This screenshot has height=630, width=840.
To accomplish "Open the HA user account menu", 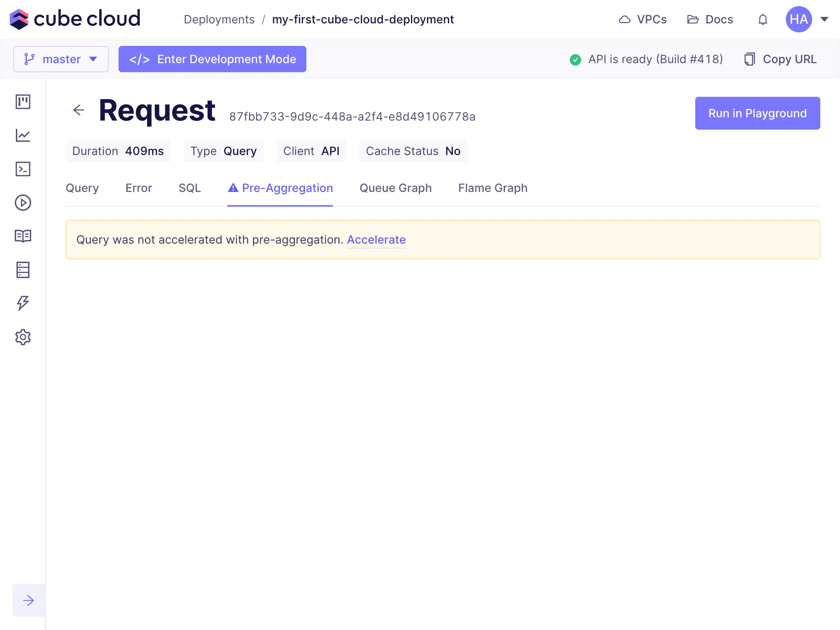I will pyautogui.click(x=806, y=19).
